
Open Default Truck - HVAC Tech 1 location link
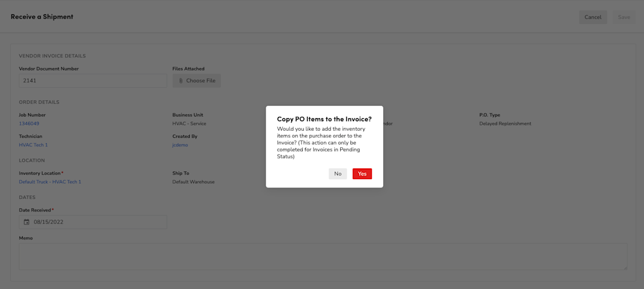[50, 182]
